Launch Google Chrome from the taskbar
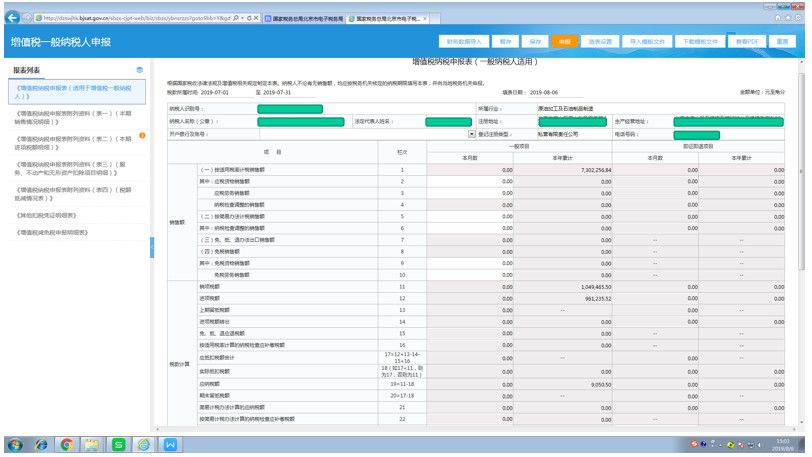 tap(66, 445)
